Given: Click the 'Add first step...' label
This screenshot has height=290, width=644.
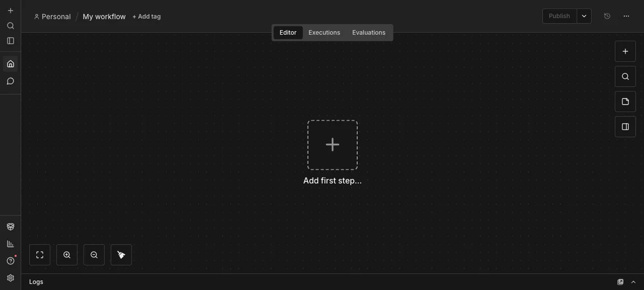Looking at the screenshot, I should click(x=333, y=180).
